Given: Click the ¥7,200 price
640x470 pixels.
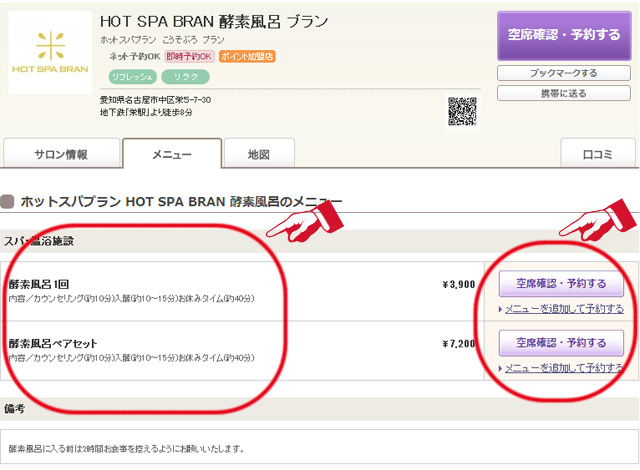Looking at the screenshot, I should (459, 344).
